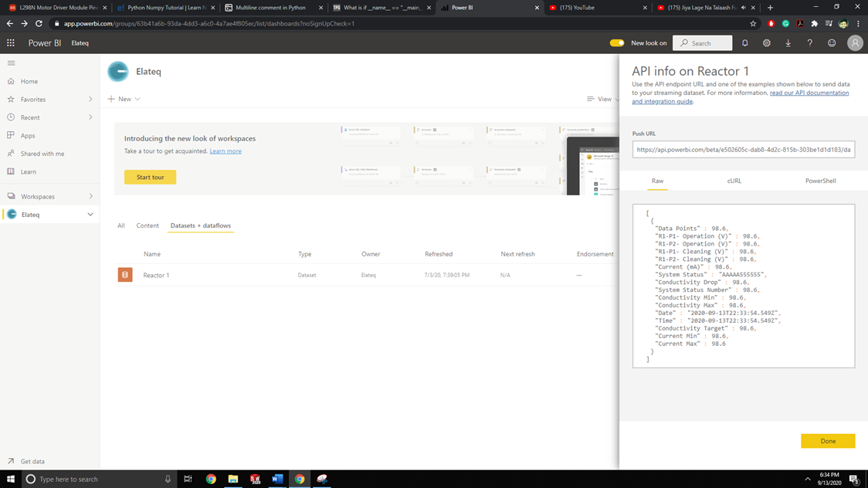This screenshot has width=868, height=488.
Task: Expand the Workspaces flyout chevron
Action: [x=90, y=196]
